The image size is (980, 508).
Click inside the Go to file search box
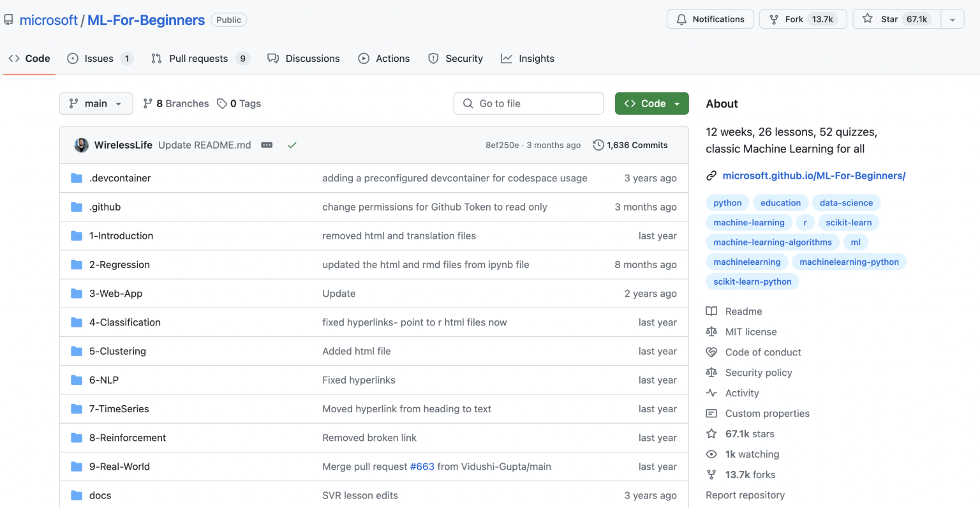[528, 103]
